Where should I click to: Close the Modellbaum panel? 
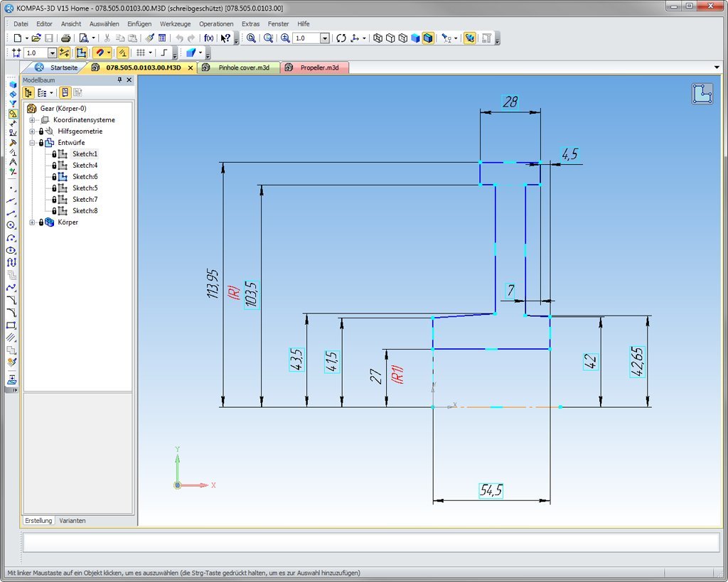click(129, 80)
